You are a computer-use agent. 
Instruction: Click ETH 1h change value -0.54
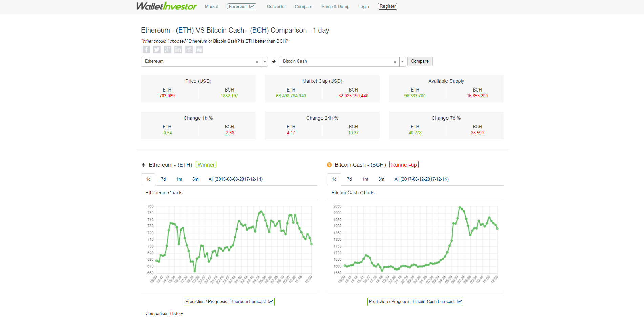(x=167, y=133)
